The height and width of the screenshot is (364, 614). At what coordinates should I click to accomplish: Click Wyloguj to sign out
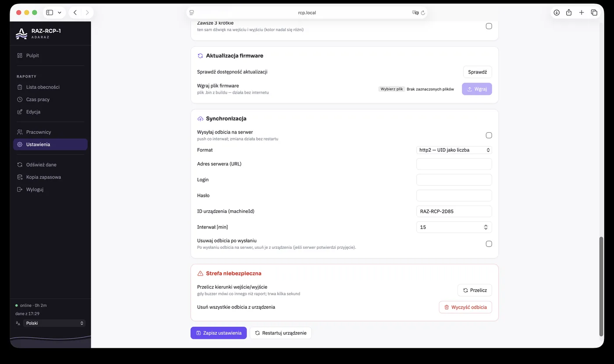point(50,189)
